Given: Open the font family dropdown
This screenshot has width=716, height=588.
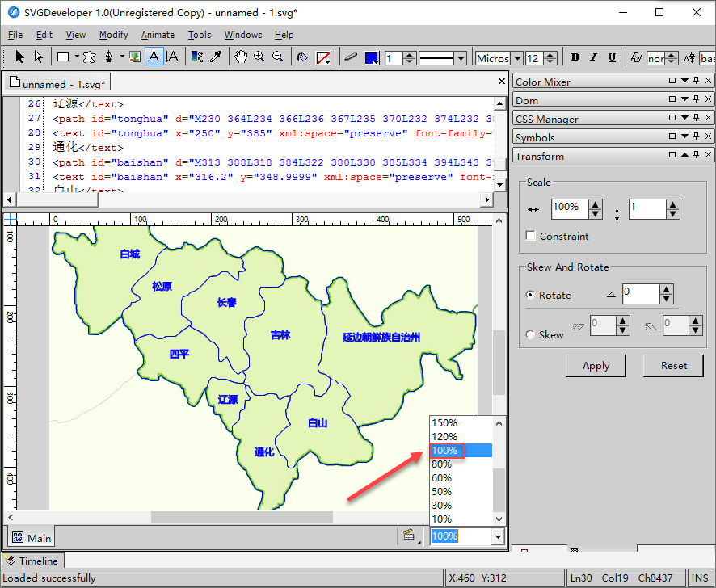Looking at the screenshot, I should coord(516,58).
